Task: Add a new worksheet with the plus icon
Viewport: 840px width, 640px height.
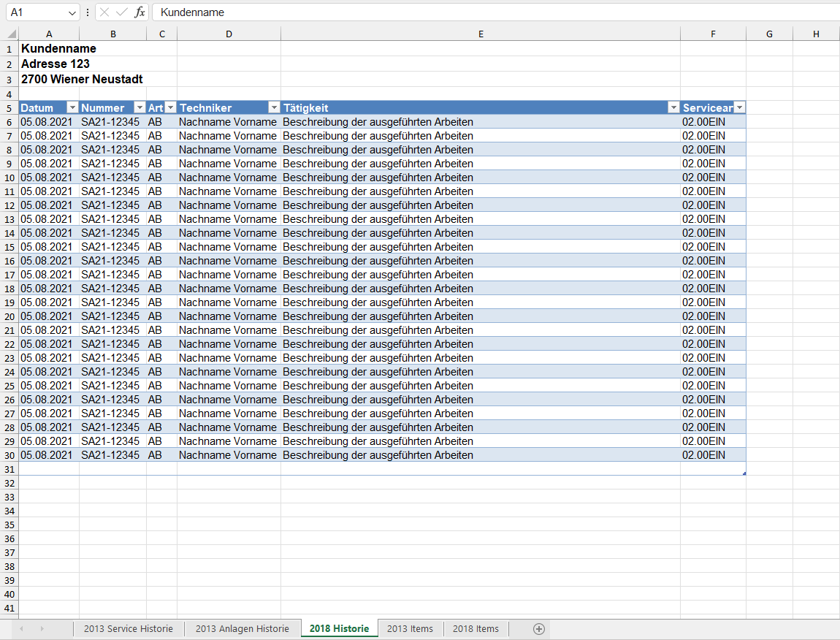Action: [x=538, y=628]
